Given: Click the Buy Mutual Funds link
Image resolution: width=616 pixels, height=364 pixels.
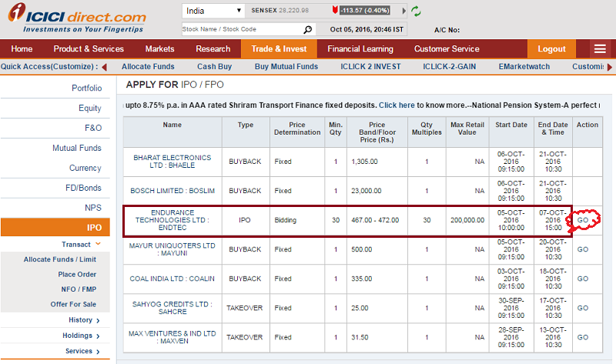Looking at the screenshot, I should [286, 66].
